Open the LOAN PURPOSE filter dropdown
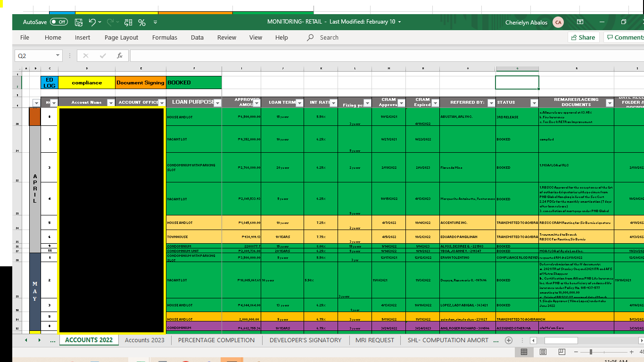 tap(218, 103)
